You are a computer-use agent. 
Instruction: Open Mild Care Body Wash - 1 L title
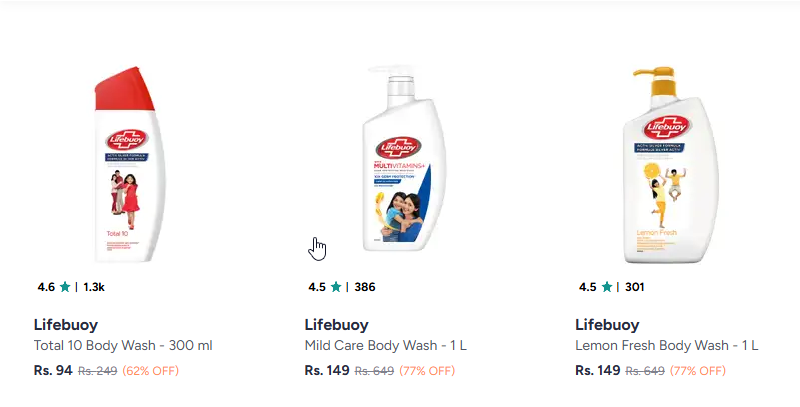tap(386, 346)
